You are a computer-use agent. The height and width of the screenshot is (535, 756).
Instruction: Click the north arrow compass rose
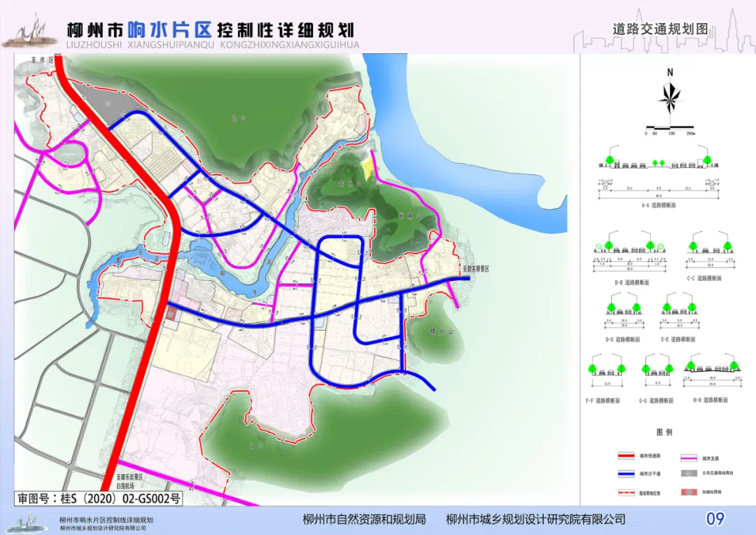click(670, 98)
